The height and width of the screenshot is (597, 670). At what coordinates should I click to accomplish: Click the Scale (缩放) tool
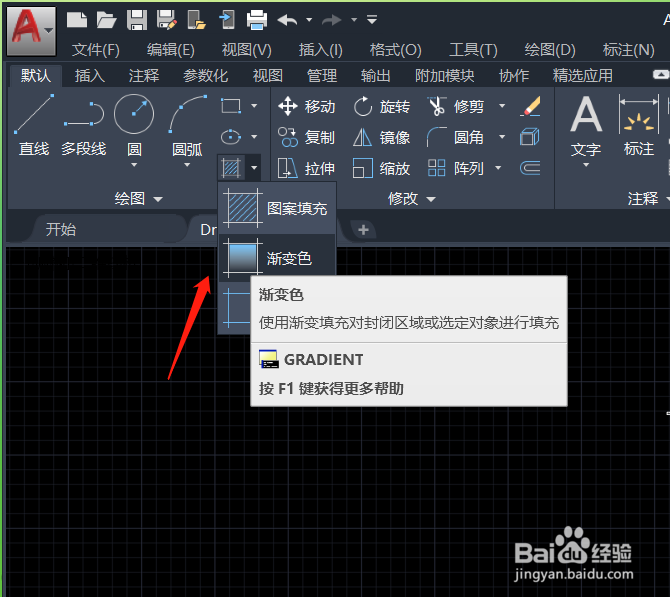(x=382, y=168)
